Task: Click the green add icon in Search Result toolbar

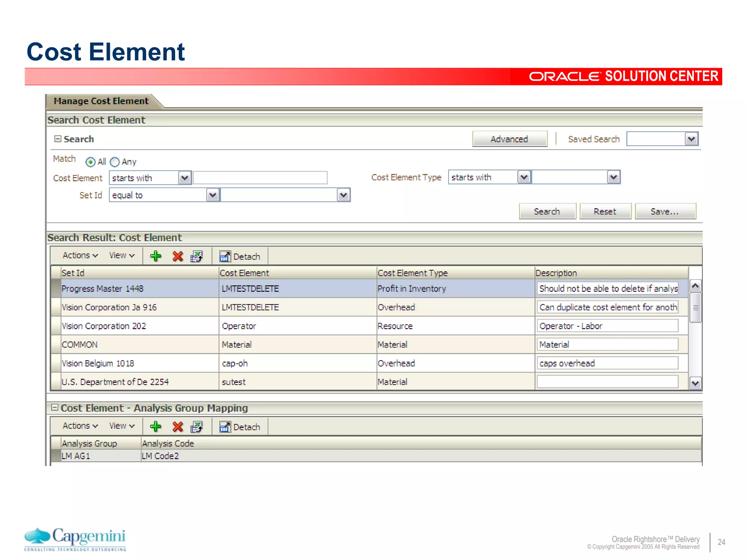Action: [x=156, y=256]
